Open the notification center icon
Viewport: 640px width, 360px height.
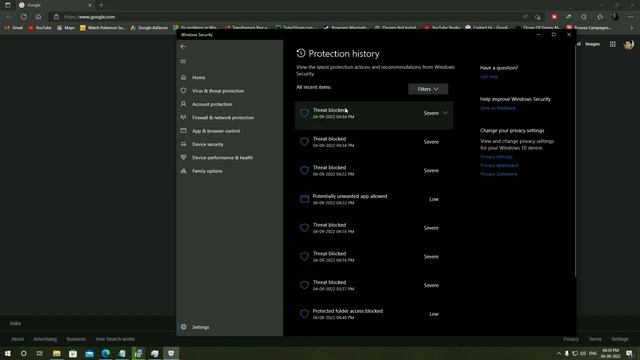pos(629,353)
